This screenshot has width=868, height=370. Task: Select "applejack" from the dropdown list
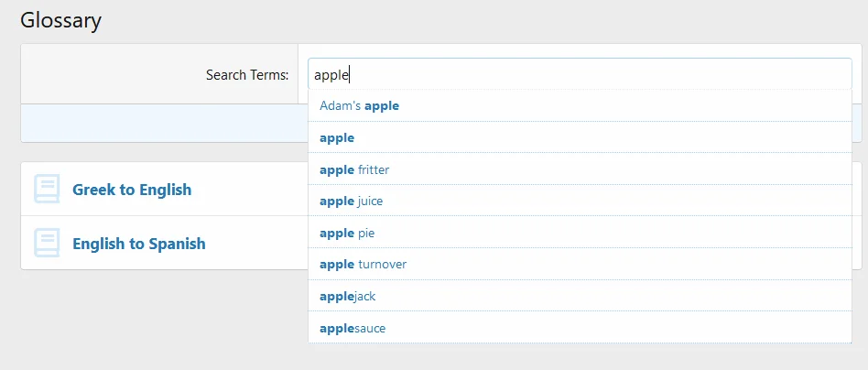(x=347, y=296)
